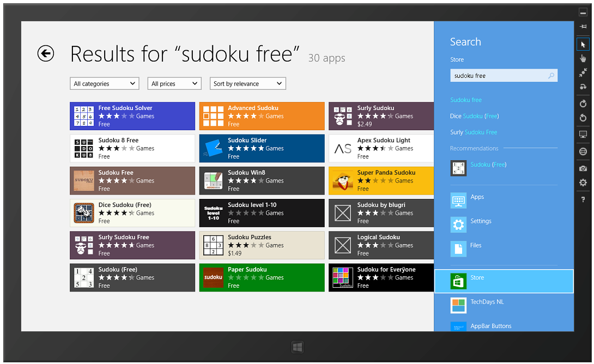Capture screenshot with the camera icon
The image size is (594, 364).
[583, 168]
